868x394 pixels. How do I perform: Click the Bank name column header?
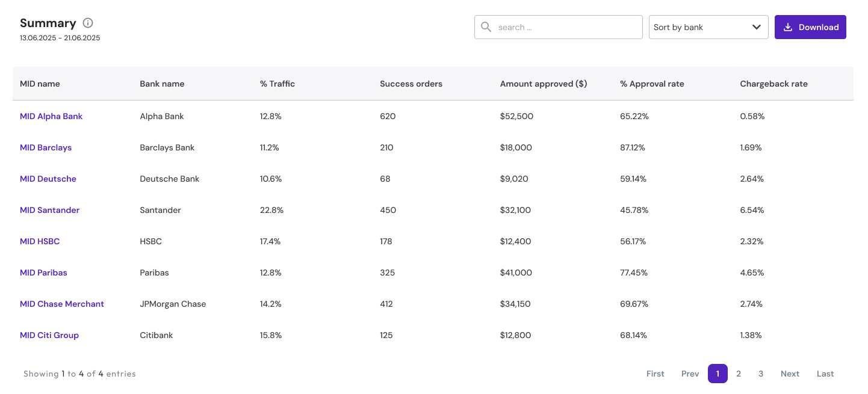click(162, 84)
